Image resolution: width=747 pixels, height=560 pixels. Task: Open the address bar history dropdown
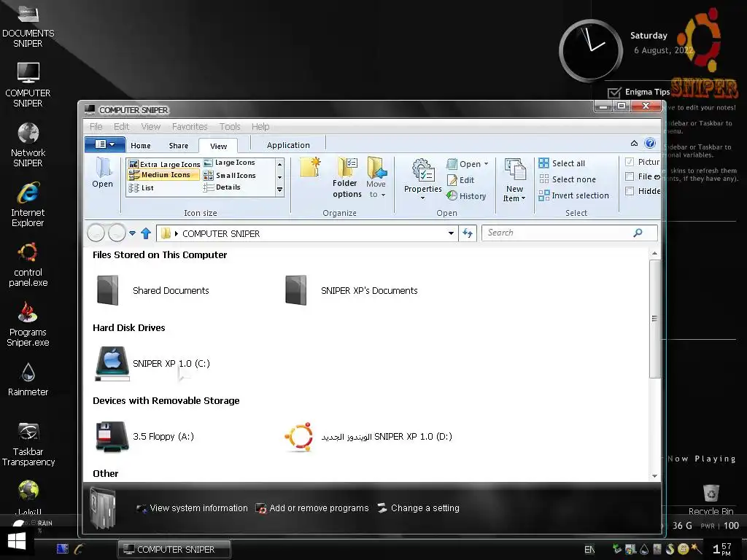pos(451,233)
